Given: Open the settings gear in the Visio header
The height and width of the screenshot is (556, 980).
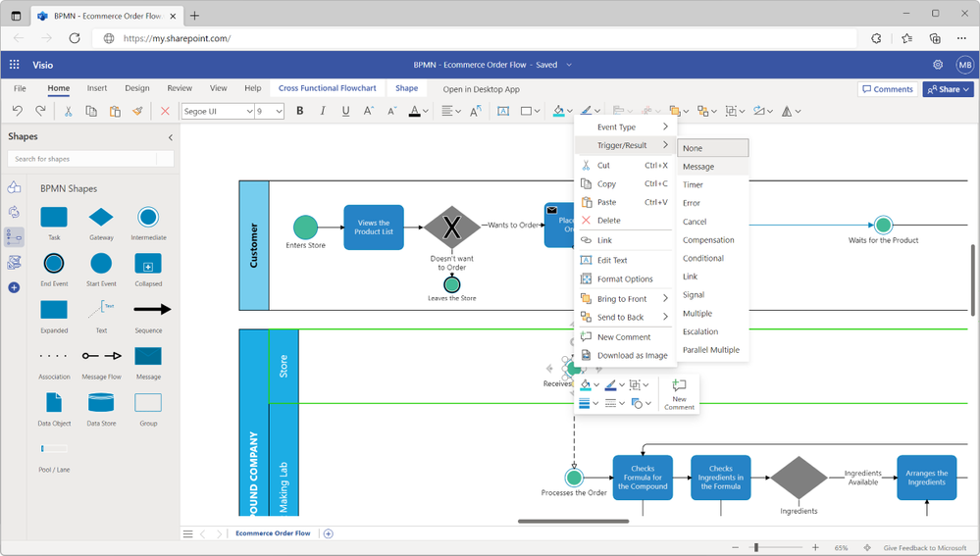Looking at the screenshot, I should coord(938,65).
